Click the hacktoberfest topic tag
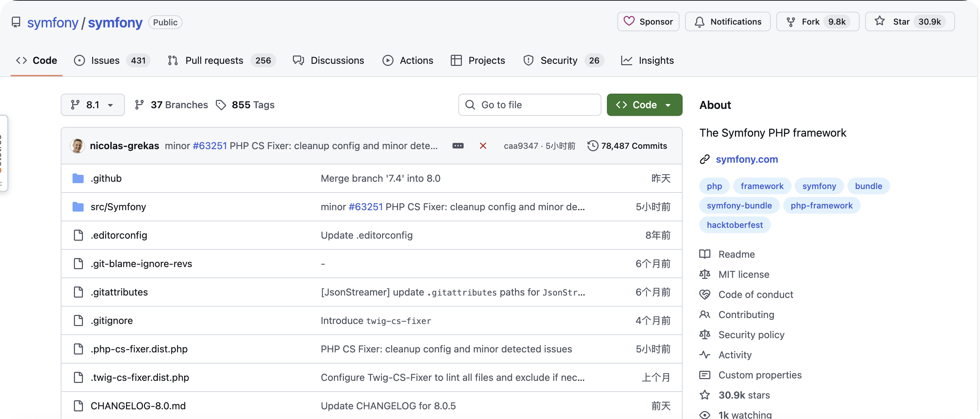The height and width of the screenshot is (419, 980). pos(734,225)
